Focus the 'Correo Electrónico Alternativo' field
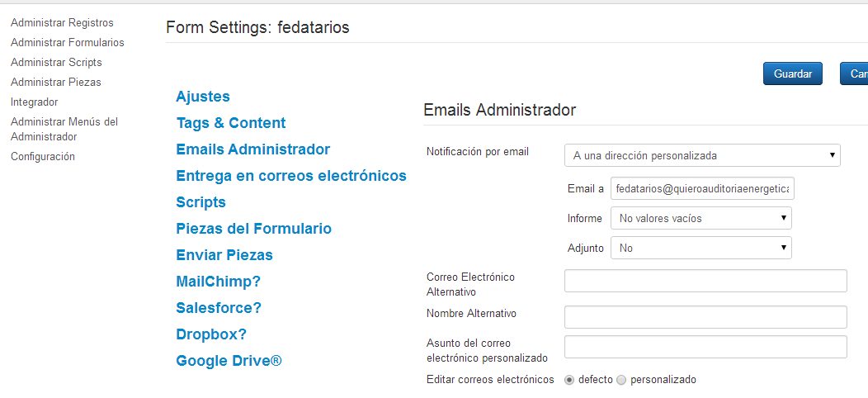The width and height of the screenshot is (868, 398). pyautogui.click(x=705, y=281)
